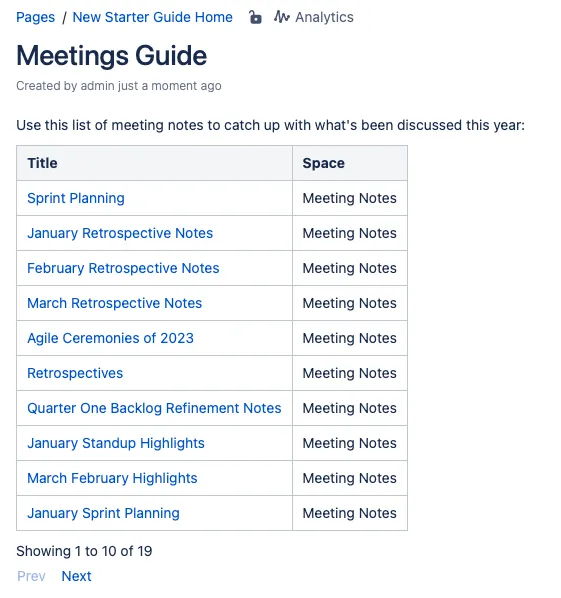Click the Meetings Guide page title

click(x=112, y=56)
